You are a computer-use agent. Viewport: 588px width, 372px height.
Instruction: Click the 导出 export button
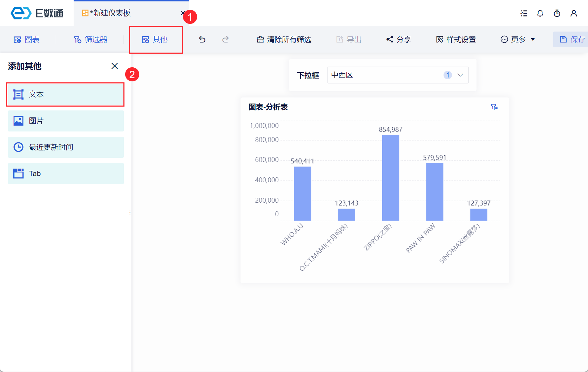coord(349,40)
